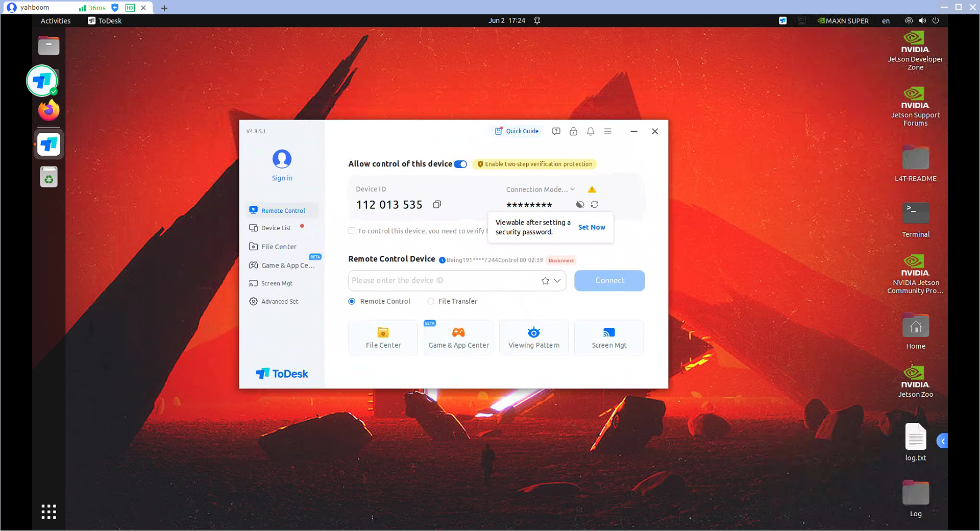Open File Center tile
980x531 pixels.
point(383,337)
